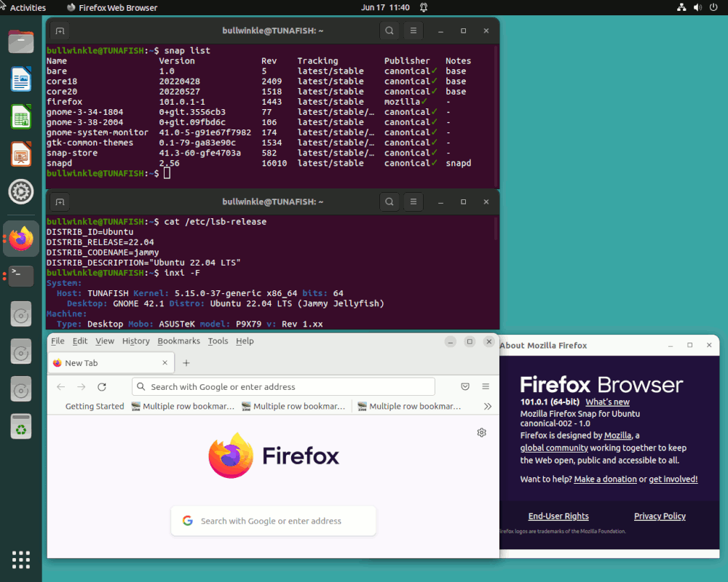Image resolution: width=728 pixels, height=582 pixels.
Task: Open the second disc drive in dock
Action: pos(21,352)
